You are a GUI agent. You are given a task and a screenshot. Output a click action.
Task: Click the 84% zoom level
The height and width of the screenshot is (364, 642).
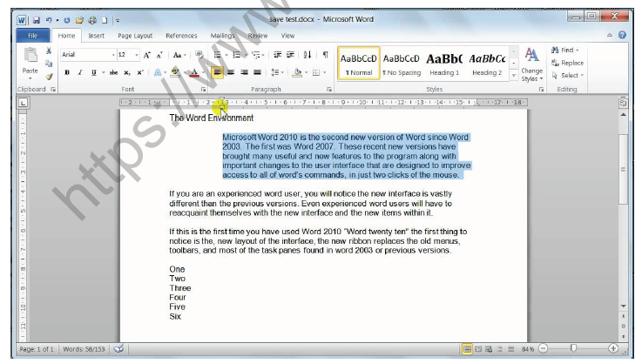point(528,349)
